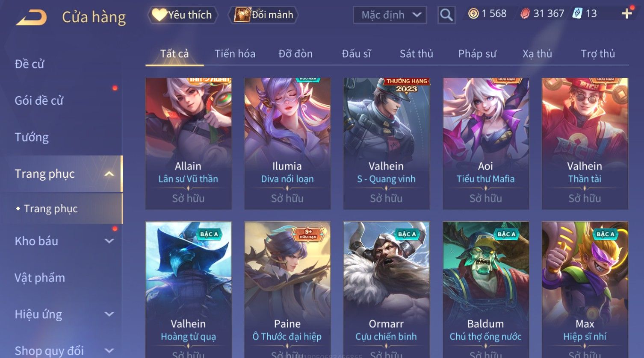The width and height of the screenshot is (644, 358).
Task: Click the heart Yêu thích icon
Action: pyautogui.click(x=159, y=15)
